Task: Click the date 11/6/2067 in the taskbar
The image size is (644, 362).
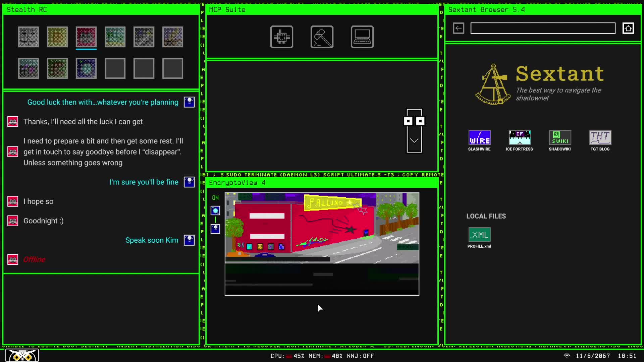Action: tap(593, 356)
